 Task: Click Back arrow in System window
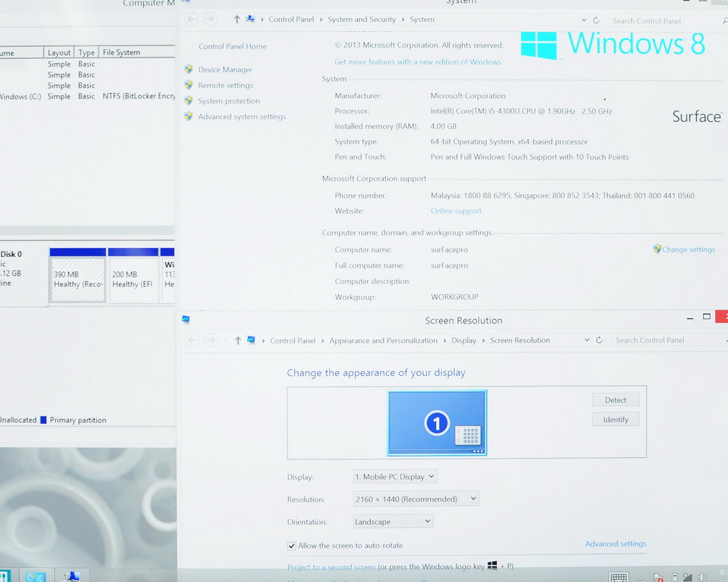pos(191,20)
